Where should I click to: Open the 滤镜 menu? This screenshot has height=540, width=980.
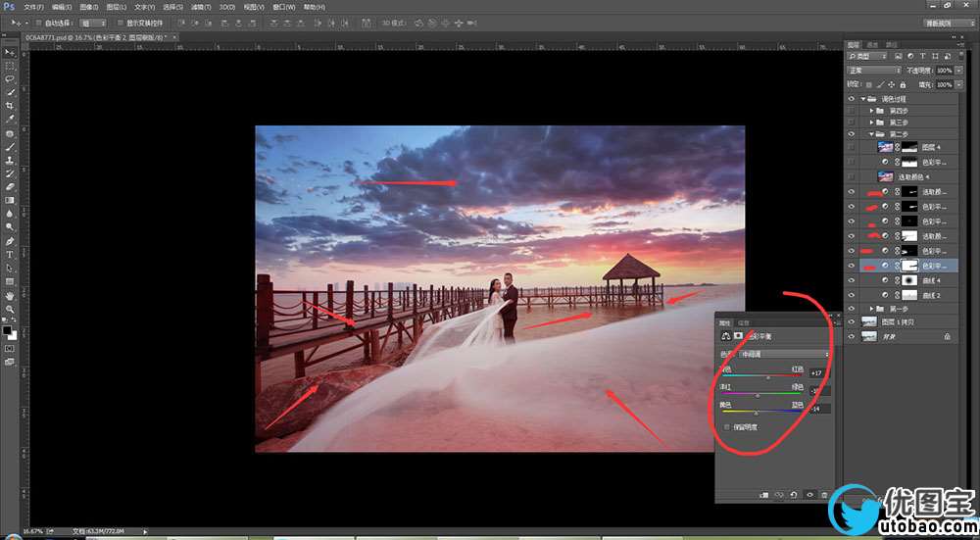(x=200, y=7)
